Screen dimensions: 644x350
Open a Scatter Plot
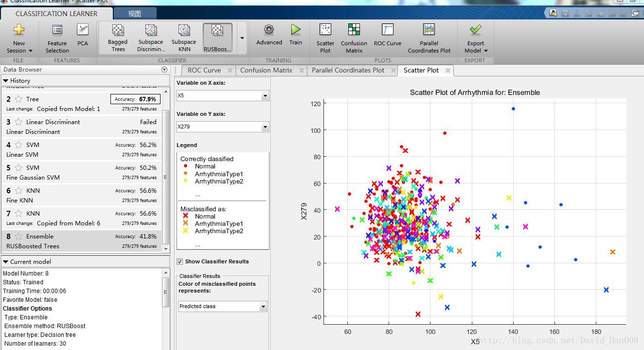325,38
